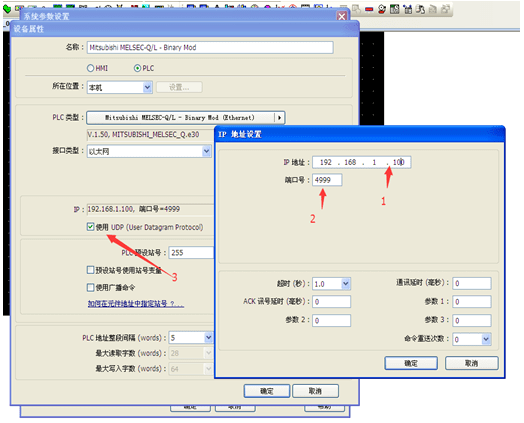This screenshot has height=423, width=524.
Task: Click the green icon at toolbar start
Action: 7,9
